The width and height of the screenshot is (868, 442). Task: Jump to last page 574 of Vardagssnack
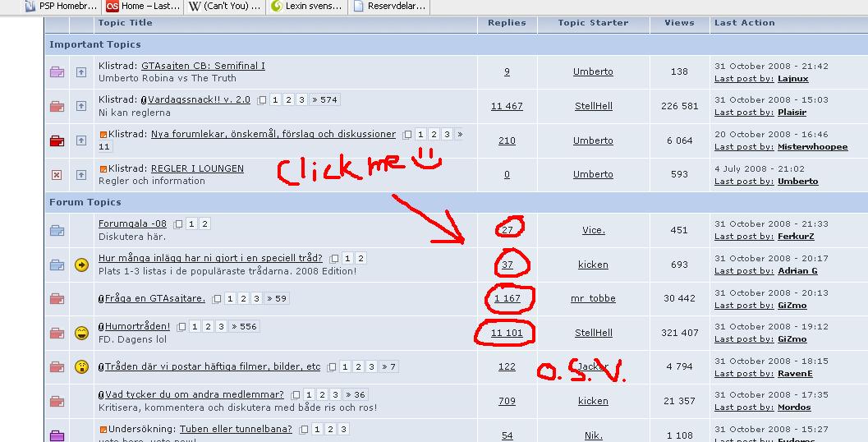pos(324,99)
